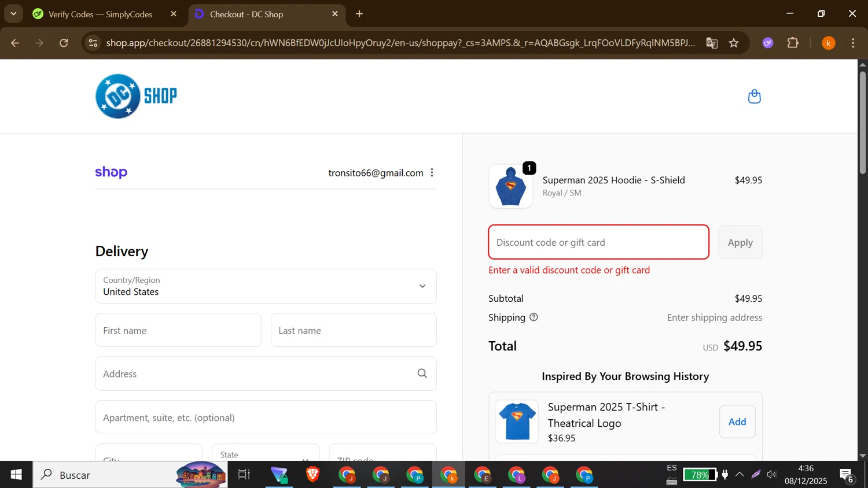Open the Chrome profile avatar k
Image resolution: width=868 pixels, height=488 pixels.
[x=829, y=43]
